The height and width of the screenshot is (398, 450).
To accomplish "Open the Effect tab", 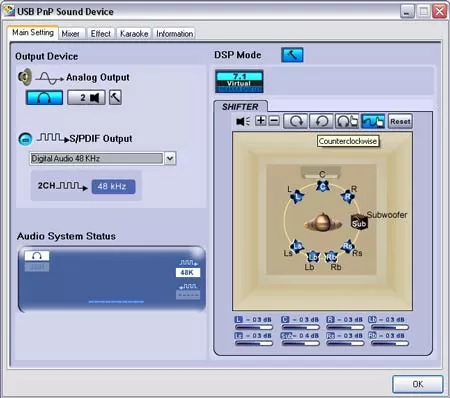I will (x=101, y=34).
